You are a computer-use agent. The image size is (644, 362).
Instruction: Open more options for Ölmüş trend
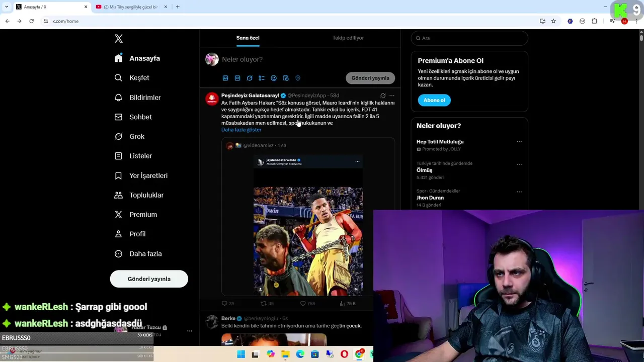click(x=519, y=164)
